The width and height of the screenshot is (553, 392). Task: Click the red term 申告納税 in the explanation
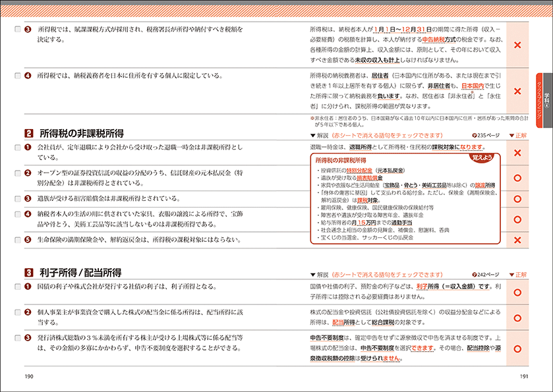click(x=434, y=40)
